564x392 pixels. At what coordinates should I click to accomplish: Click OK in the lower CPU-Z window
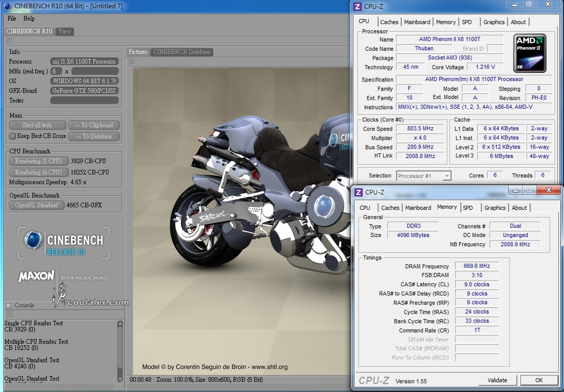539,380
